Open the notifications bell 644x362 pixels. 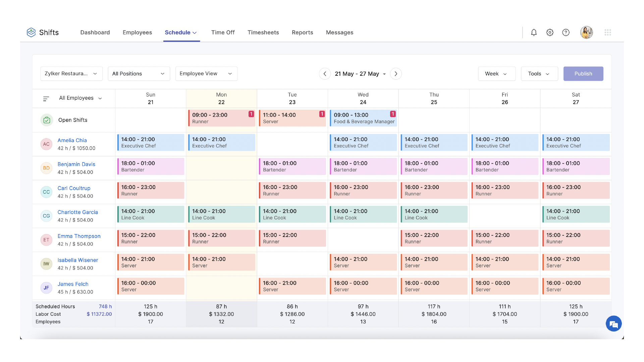click(534, 32)
